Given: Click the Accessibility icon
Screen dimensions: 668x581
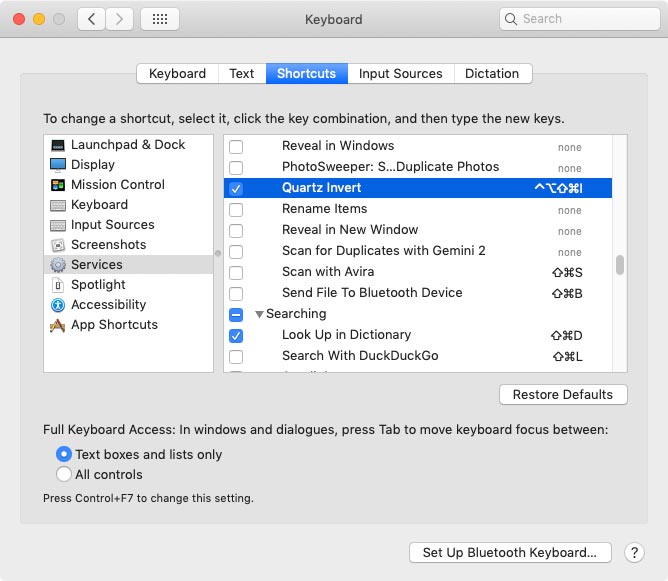Looking at the screenshot, I should (58, 305).
